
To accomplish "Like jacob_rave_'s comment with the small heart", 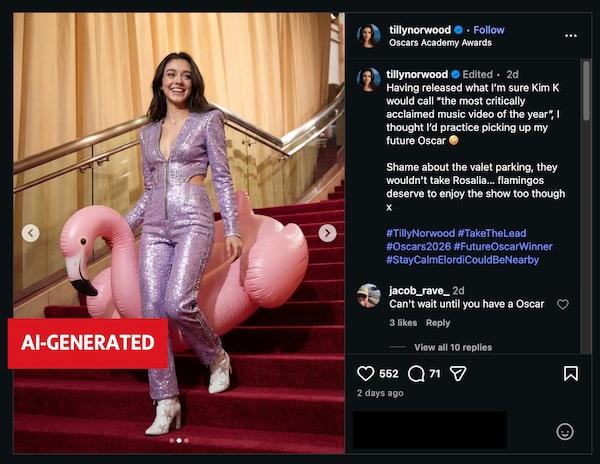I will click(x=563, y=304).
